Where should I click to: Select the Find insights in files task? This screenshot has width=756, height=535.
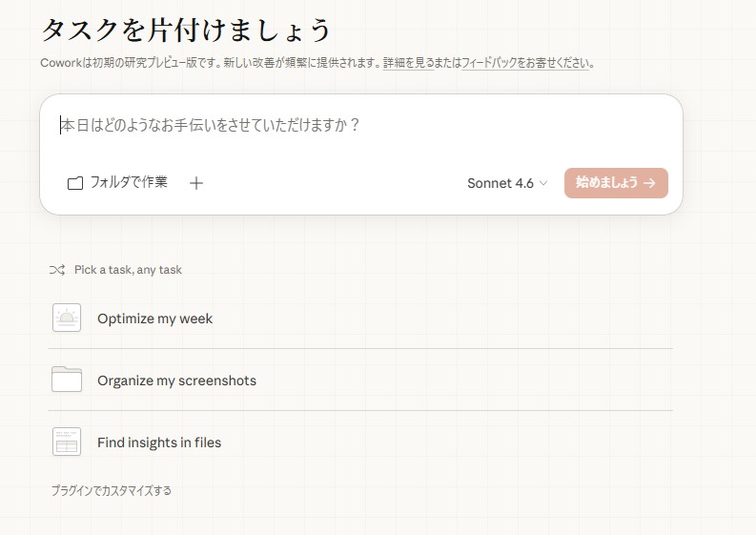[x=159, y=442]
